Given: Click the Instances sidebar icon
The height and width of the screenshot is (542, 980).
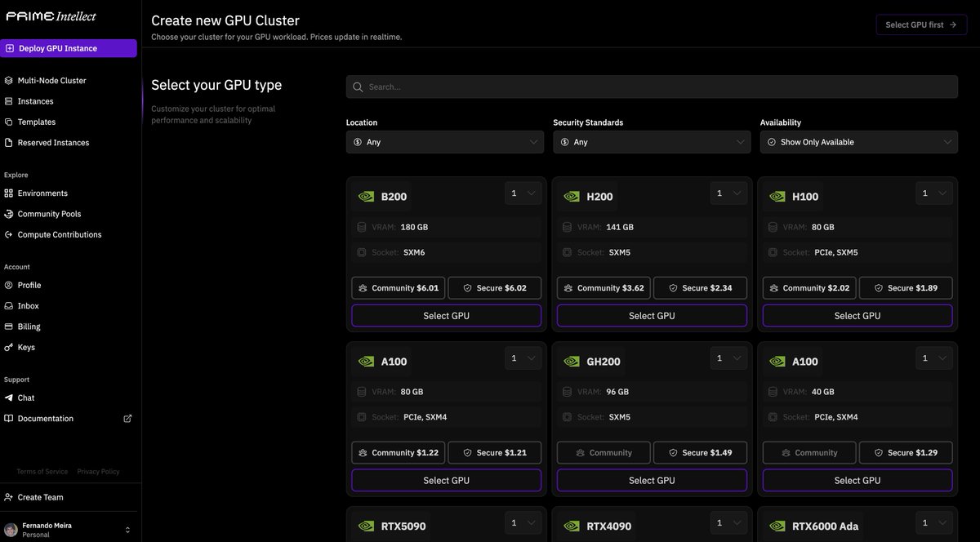Looking at the screenshot, I should point(9,101).
